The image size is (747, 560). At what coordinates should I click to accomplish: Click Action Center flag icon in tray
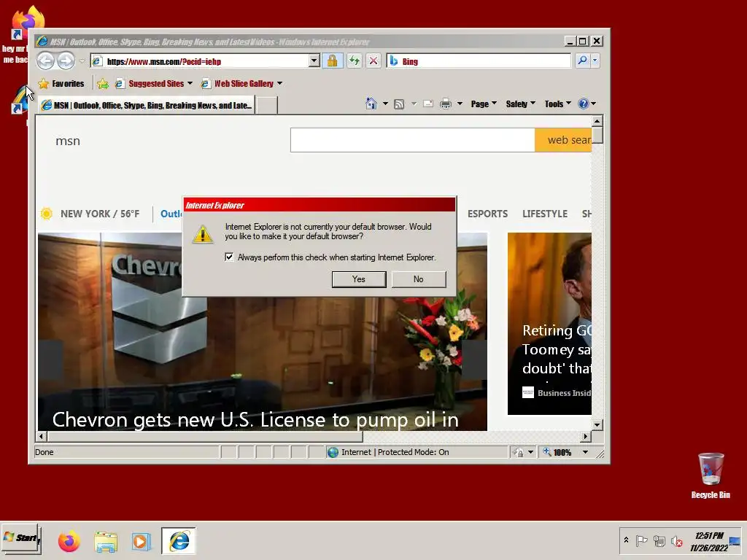tap(642, 541)
